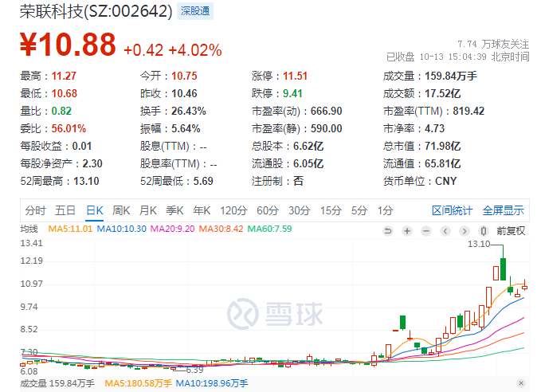Screen dimensions: 541x392
Task: Switch to 60分 chart tab
Action: (x=268, y=210)
